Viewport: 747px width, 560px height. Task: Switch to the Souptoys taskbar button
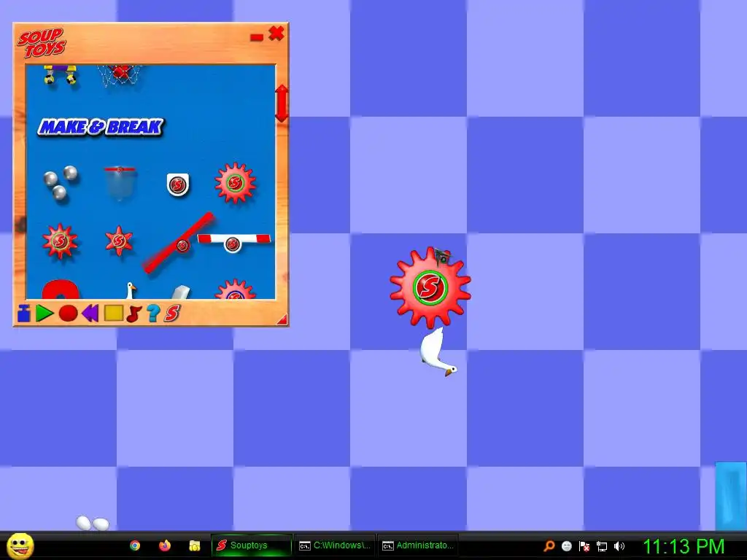(251, 545)
